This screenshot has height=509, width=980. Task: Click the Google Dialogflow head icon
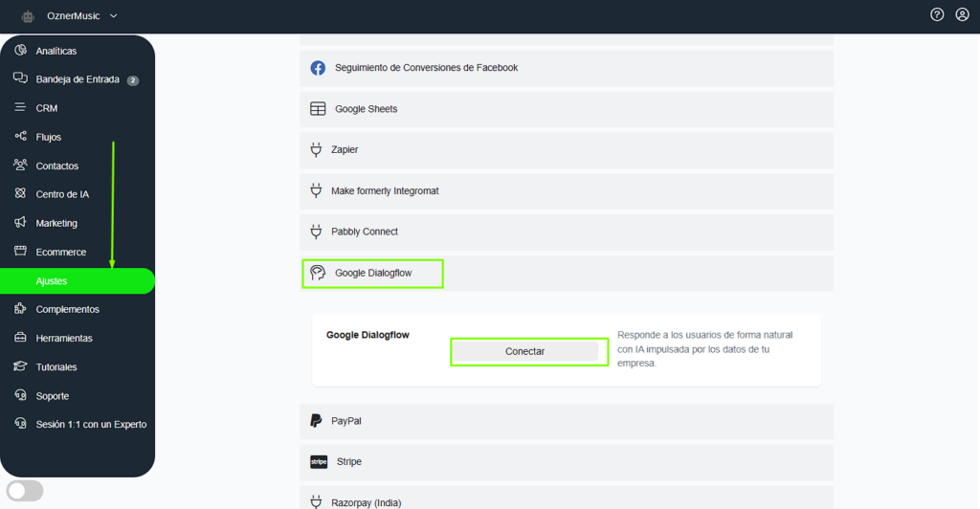click(318, 274)
